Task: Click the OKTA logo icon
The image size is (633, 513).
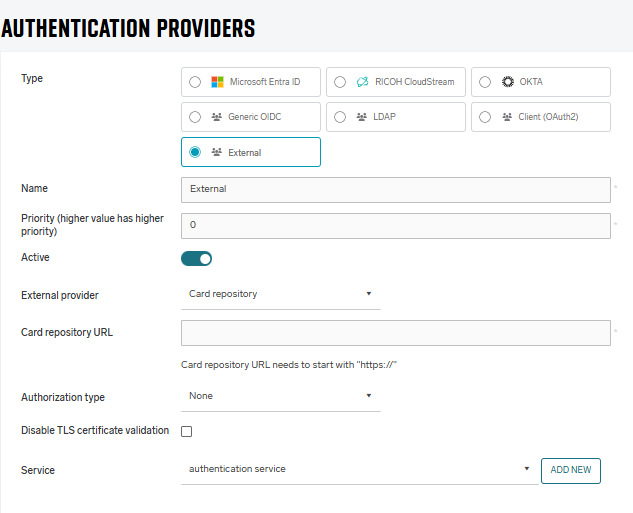Action: coord(507,82)
